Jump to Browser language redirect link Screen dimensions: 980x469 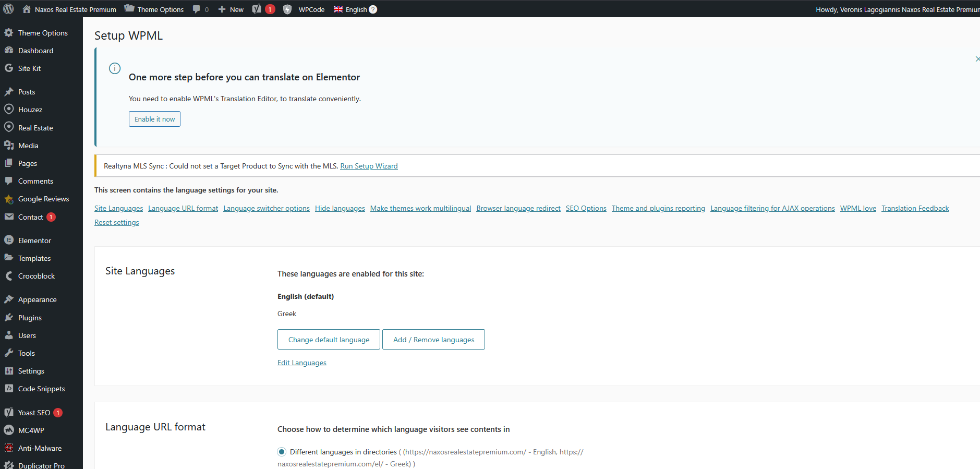click(518, 208)
